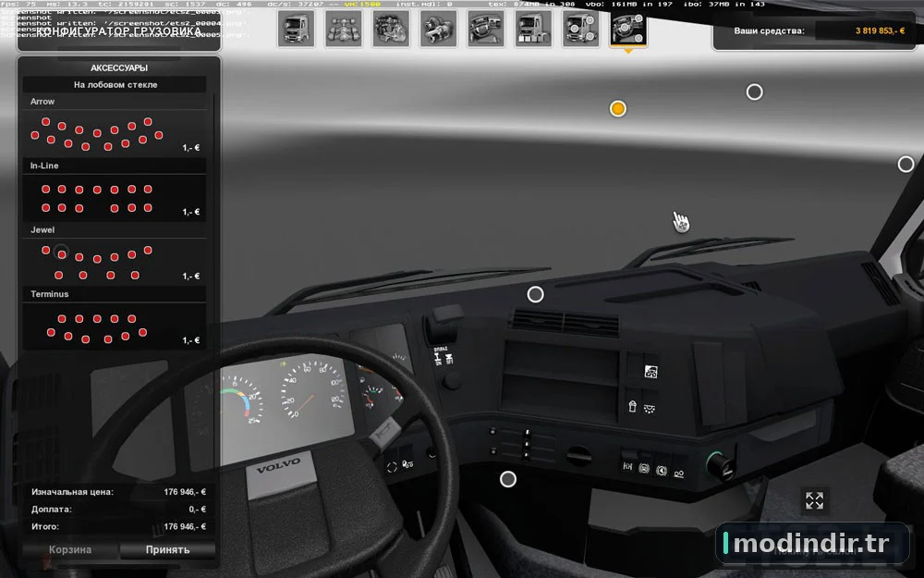
Task: Open the engine configuration tab
Action: coord(391,29)
